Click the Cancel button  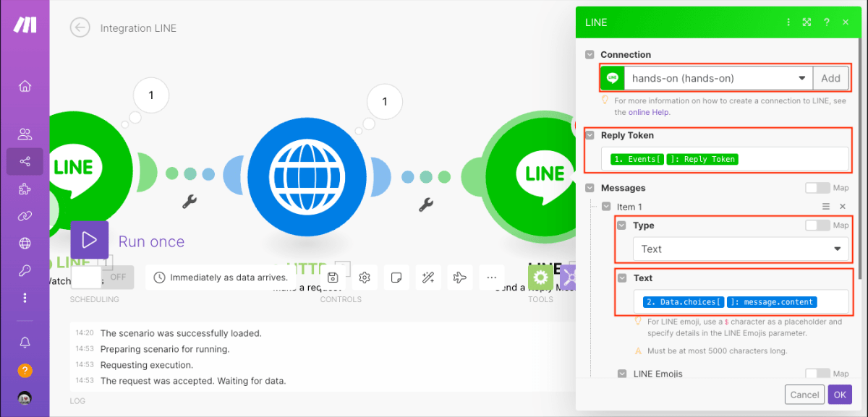[805, 395]
